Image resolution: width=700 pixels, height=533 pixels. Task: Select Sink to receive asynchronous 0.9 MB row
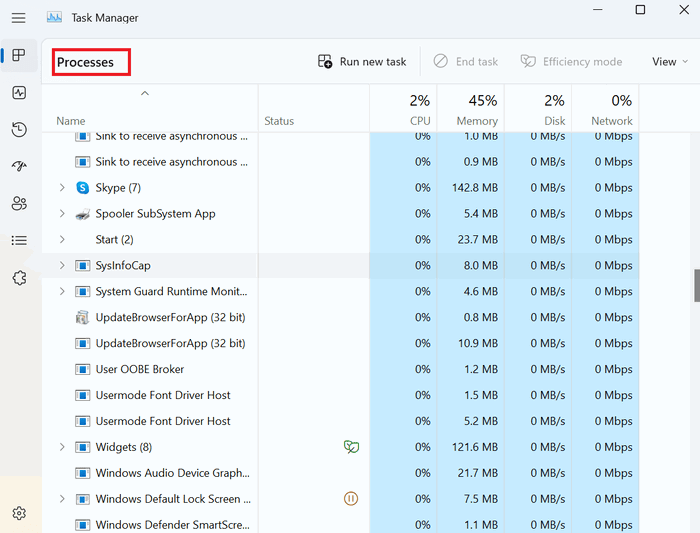[341, 162]
